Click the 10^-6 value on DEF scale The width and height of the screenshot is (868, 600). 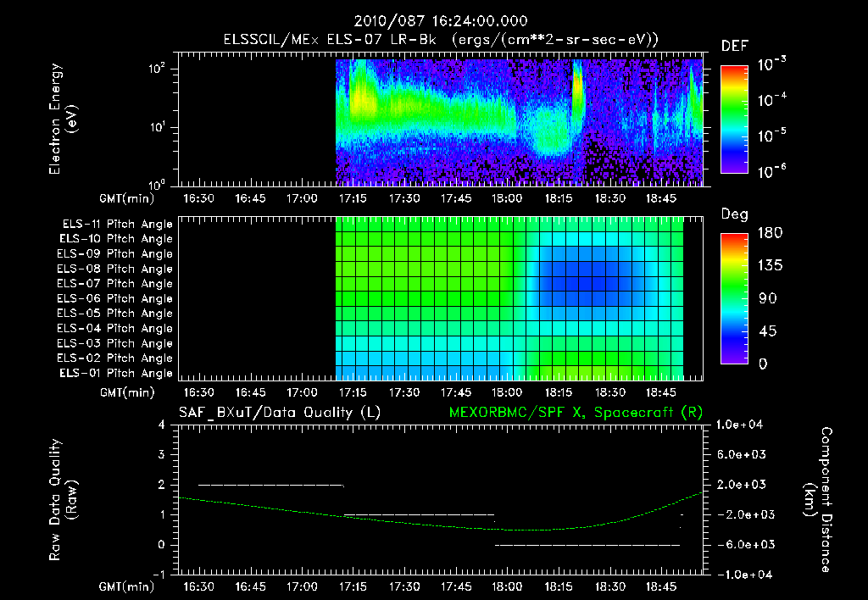coord(771,171)
